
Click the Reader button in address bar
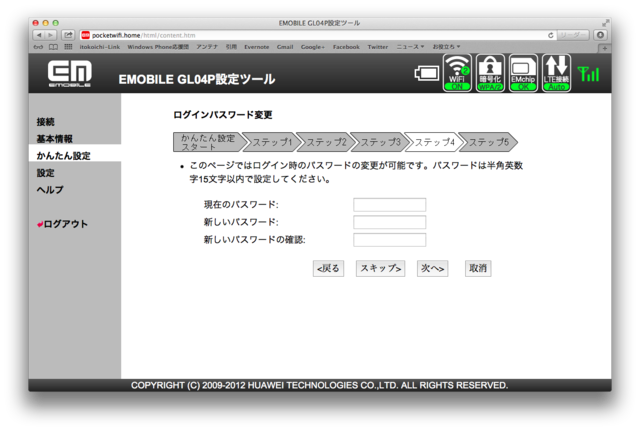click(x=573, y=35)
